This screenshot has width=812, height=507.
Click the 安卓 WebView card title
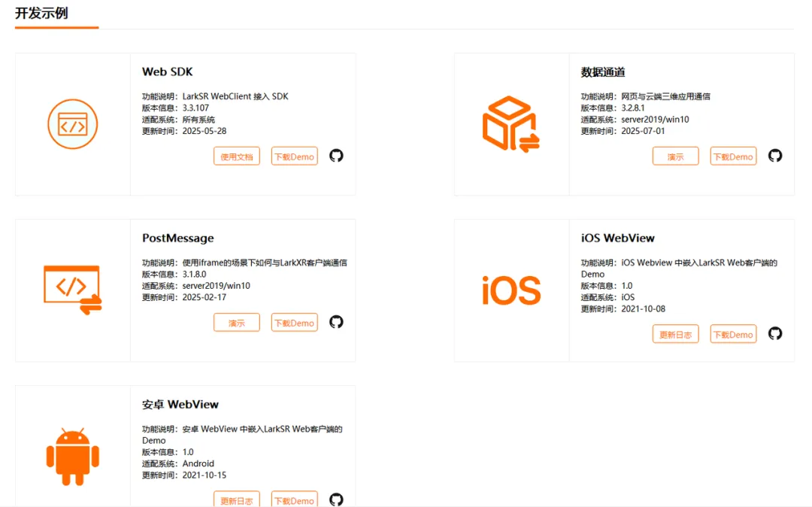[180, 405]
